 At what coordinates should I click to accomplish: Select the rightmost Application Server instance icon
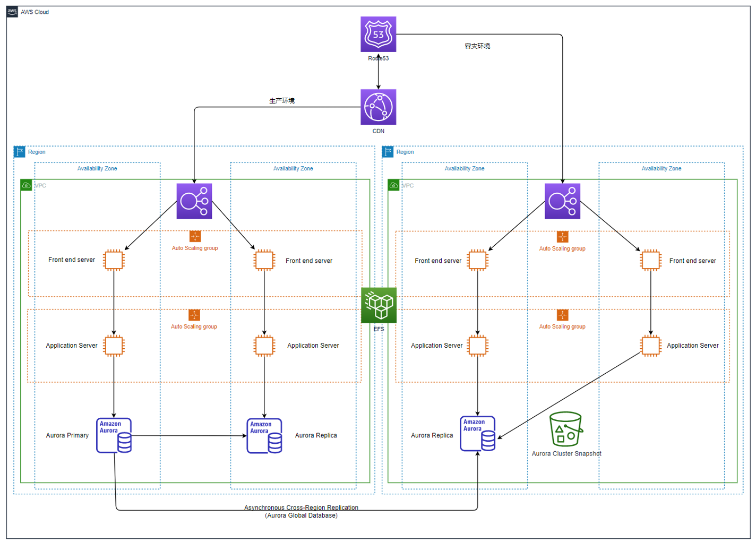[x=650, y=346]
